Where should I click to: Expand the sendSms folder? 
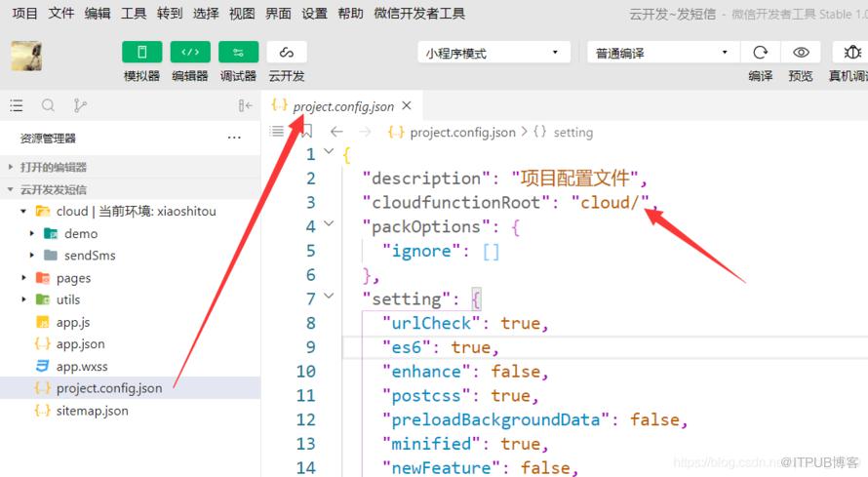coord(32,256)
